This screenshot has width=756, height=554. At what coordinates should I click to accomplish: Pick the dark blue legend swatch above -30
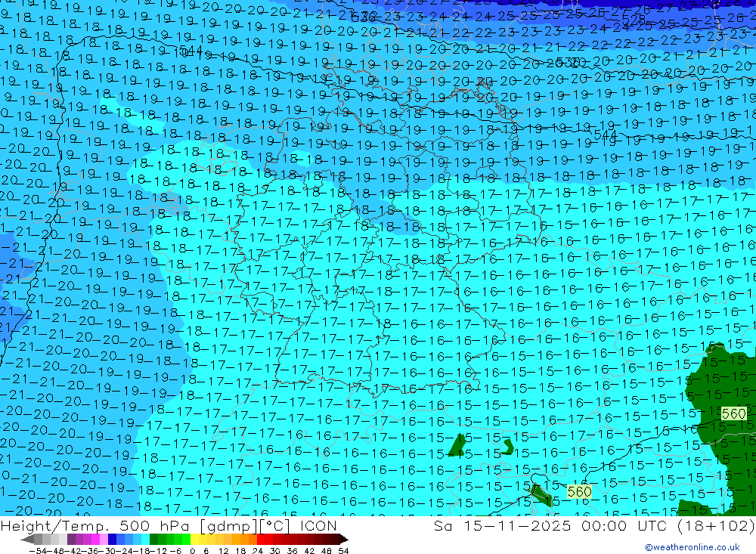coord(112,539)
